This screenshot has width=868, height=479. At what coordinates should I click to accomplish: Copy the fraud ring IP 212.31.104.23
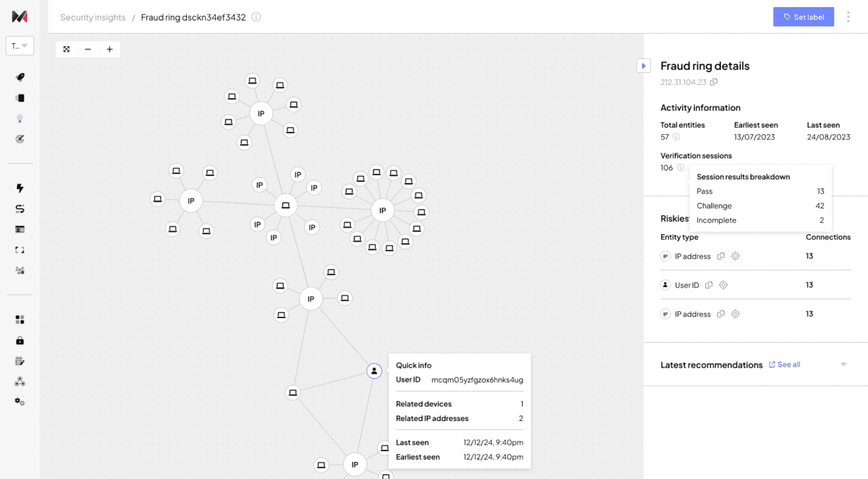pyautogui.click(x=714, y=82)
